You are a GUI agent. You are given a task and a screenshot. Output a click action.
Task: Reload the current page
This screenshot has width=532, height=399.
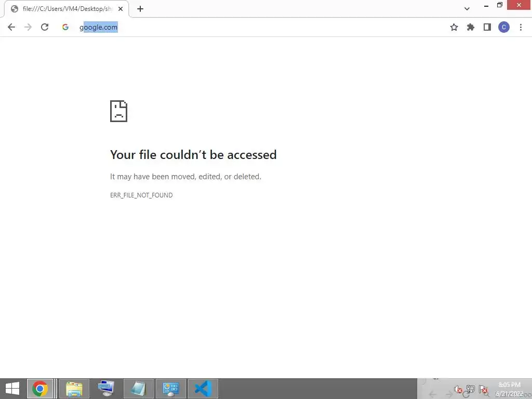(45, 27)
